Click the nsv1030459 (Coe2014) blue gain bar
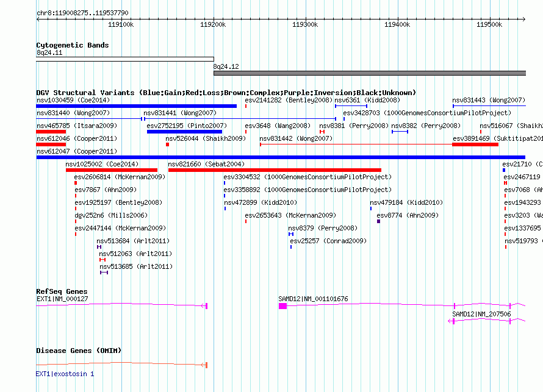The height and width of the screenshot is (392, 543). [137, 106]
